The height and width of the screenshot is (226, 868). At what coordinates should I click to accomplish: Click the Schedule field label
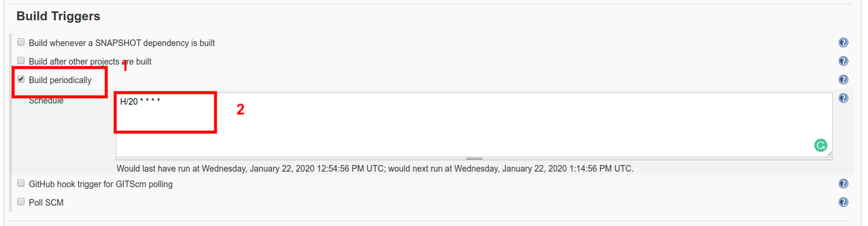pos(46,100)
